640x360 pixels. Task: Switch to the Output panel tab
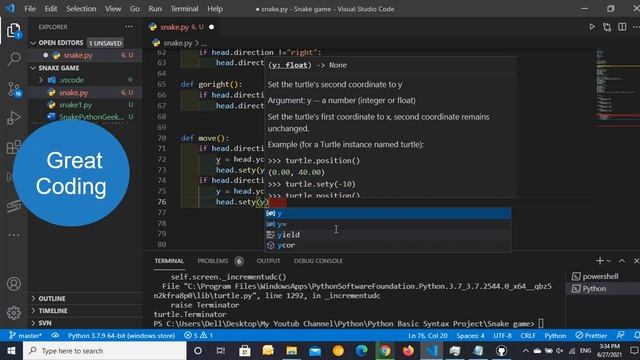(x=268, y=261)
